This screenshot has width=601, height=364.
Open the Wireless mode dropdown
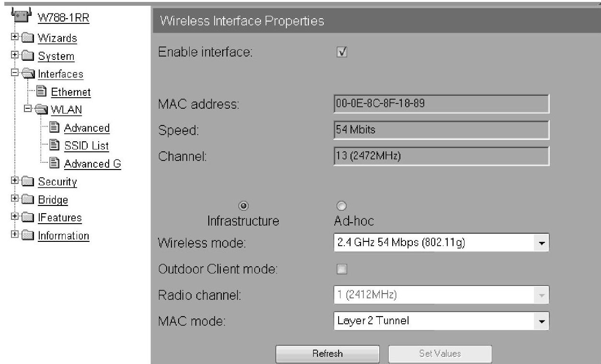tap(441, 243)
